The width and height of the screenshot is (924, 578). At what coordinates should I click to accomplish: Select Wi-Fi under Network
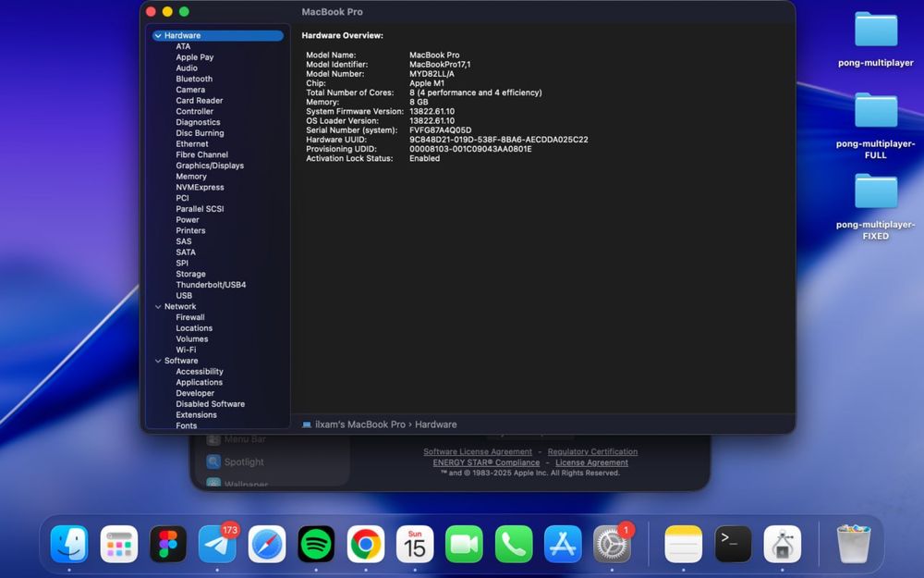186,350
